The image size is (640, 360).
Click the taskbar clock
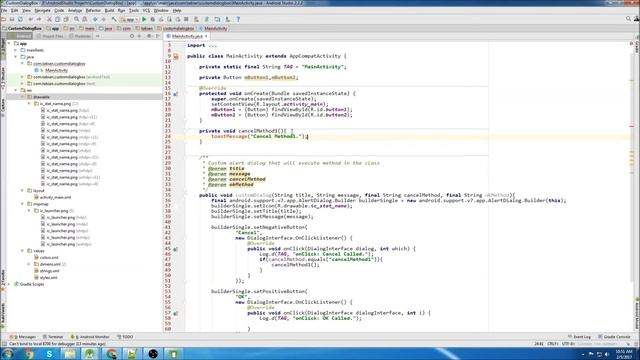pyautogui.click(x=624, y=354)
